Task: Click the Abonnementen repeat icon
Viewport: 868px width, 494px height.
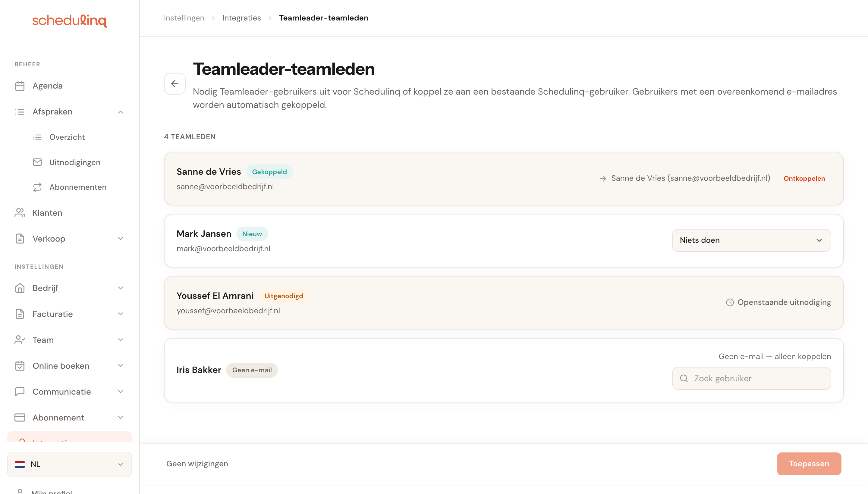Action: [37, 187]
